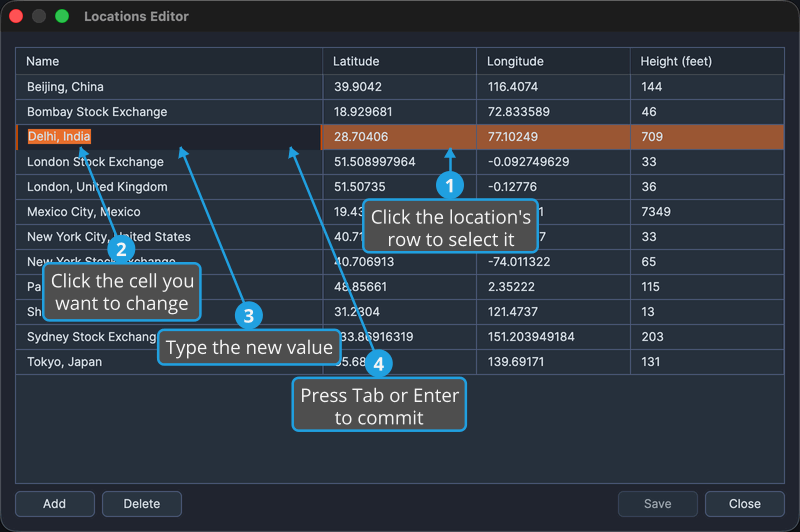Click the Add button
Image resolution: width=800 pixels, height=532 pixels.
(x=55, y=504)
